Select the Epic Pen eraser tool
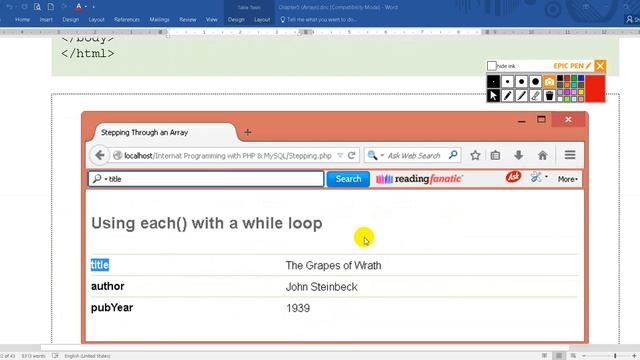The height and width of the screenshot is (360, 640). click(535, 96)
